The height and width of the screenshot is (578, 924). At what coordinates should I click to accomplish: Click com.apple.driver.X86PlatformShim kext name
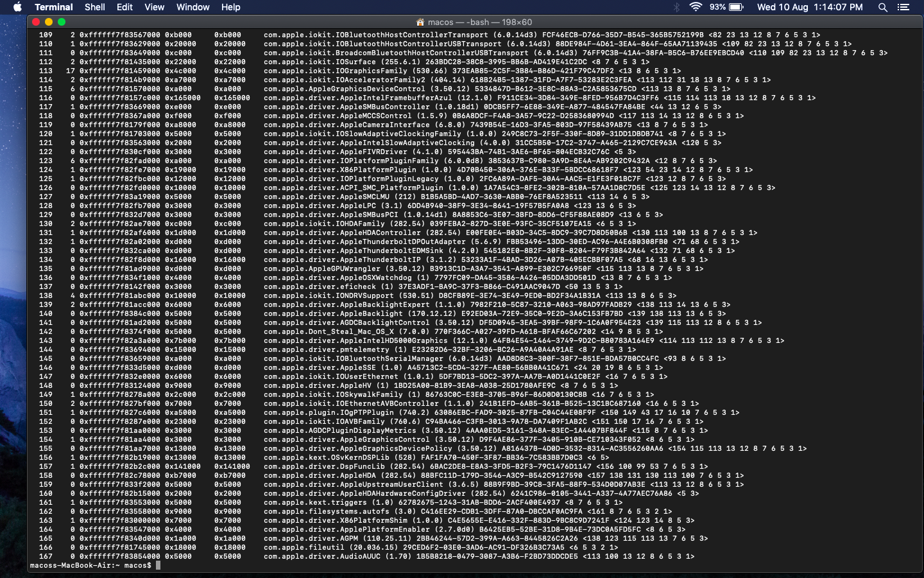tap(336, 520)
